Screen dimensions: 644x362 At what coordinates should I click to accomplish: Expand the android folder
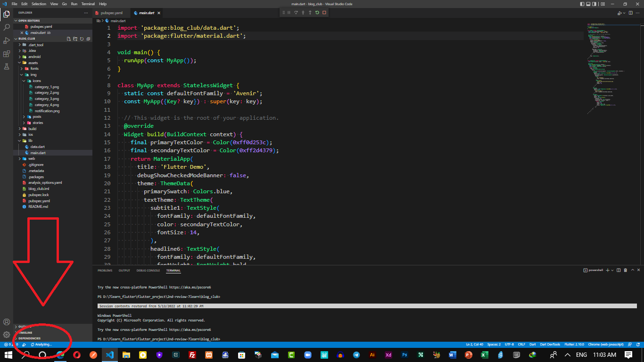pyautogui.click(x=34, y=57)
